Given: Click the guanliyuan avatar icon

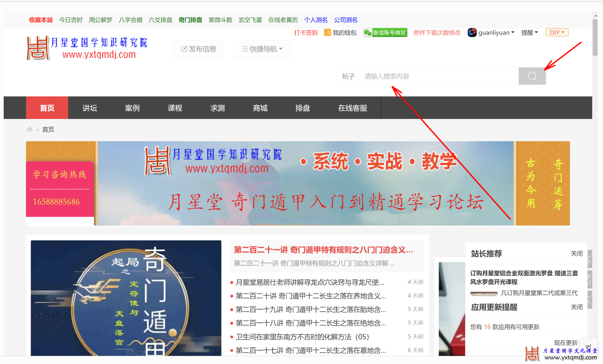Looking at the screenshot, I should click(x=472, y=33).
